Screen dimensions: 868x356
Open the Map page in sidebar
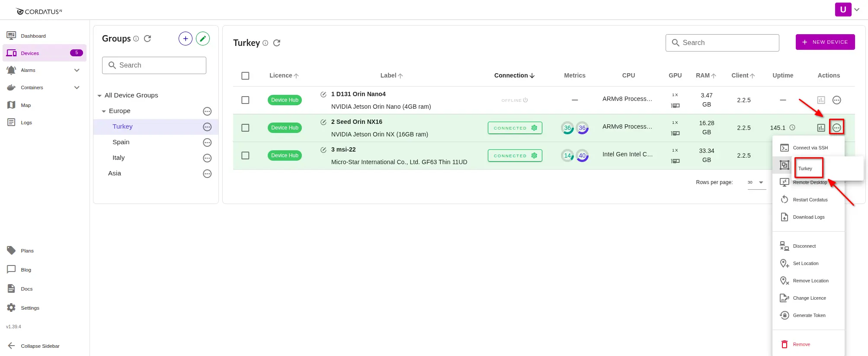[x=26, y=105]
